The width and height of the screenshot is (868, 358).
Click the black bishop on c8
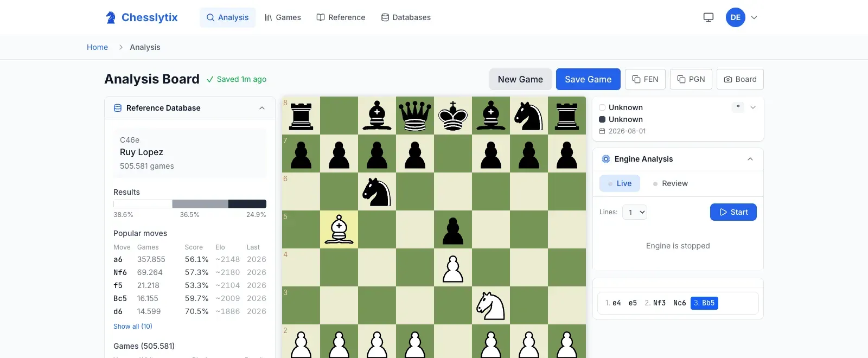pos(377,116)
